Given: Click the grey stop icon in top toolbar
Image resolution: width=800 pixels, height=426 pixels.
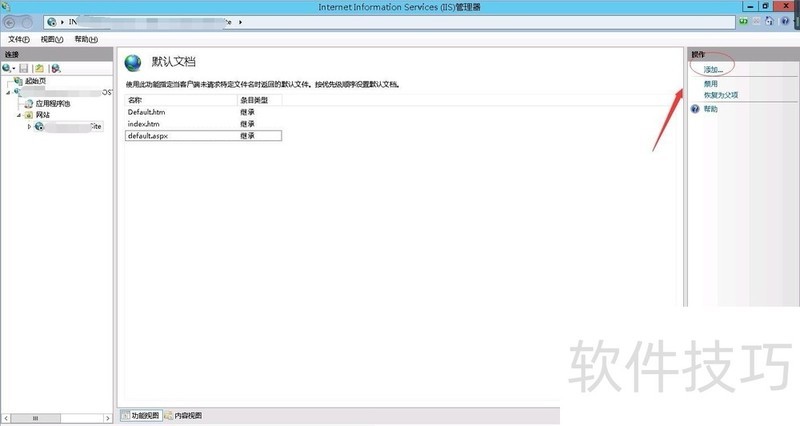Looking at the screenshot, I should pyautogui.click(x=757, y=21).
